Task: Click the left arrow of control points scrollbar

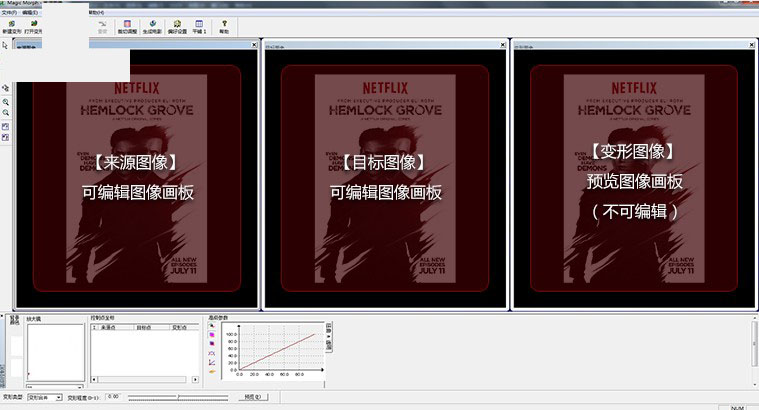Action: coord(94,380)
